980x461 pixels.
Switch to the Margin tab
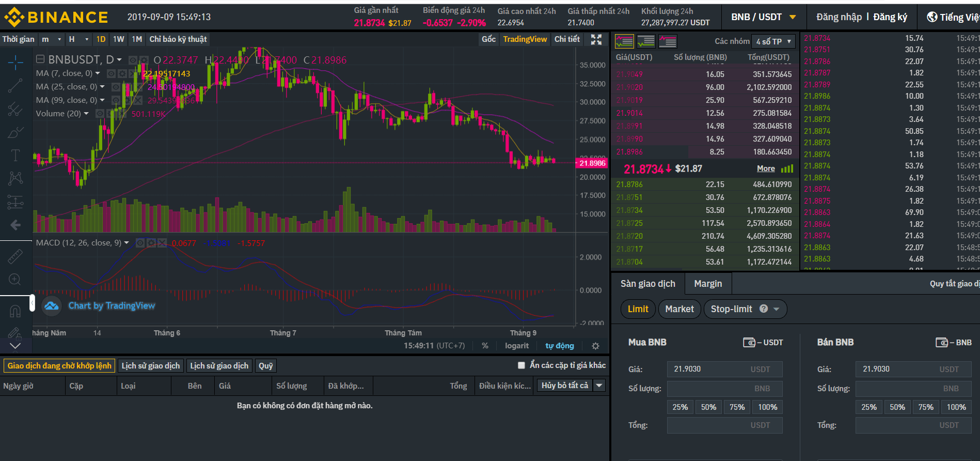[708, 284]
